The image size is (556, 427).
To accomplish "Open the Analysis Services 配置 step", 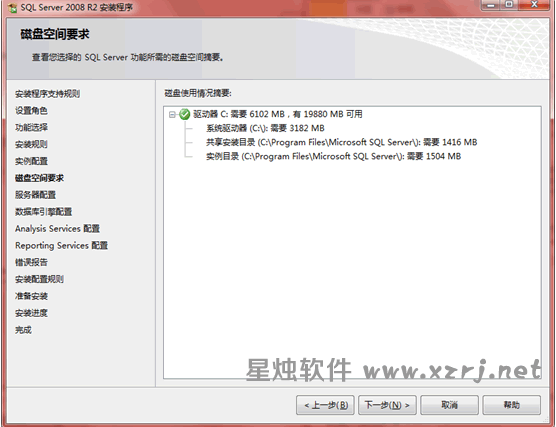I will (x=57, y=229).
